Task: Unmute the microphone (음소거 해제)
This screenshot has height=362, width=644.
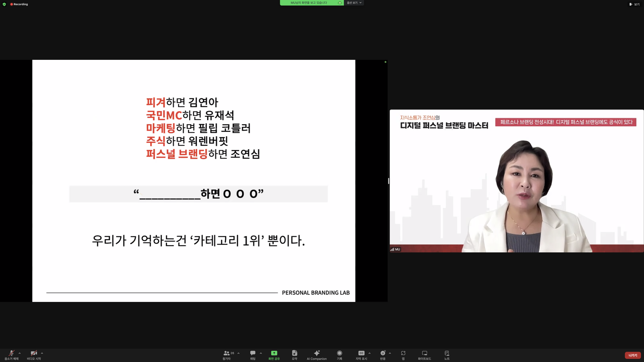Action: 11,353
